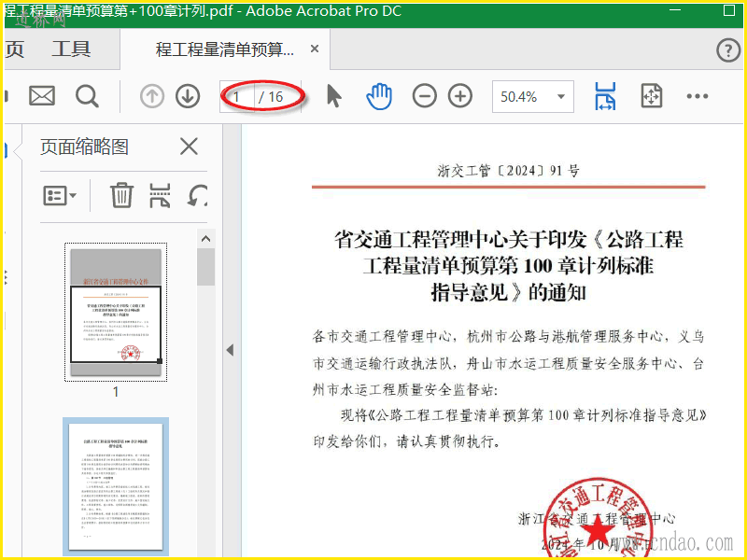Click the total page count 16

(x=275, y=97)
